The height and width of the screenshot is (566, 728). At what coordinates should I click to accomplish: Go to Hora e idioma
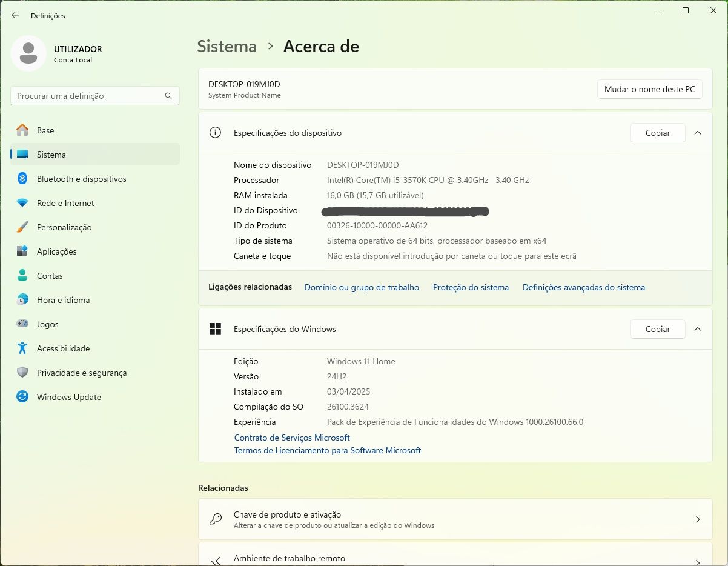[x=95, y=300]
